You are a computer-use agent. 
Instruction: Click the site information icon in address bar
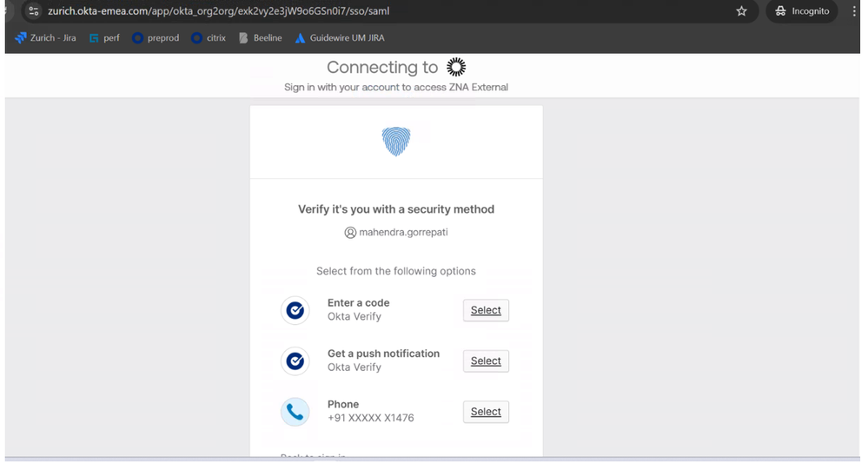click(x=34, y=11)
